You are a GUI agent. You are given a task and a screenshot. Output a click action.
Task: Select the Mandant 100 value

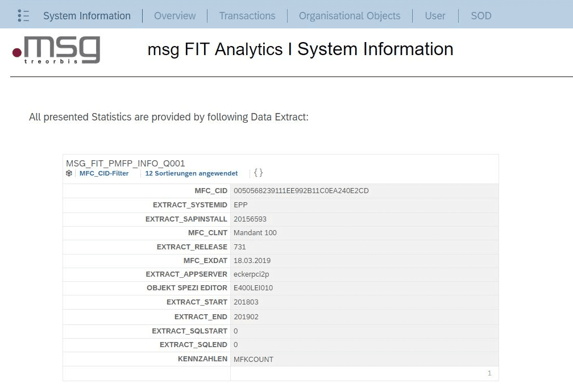255,233
